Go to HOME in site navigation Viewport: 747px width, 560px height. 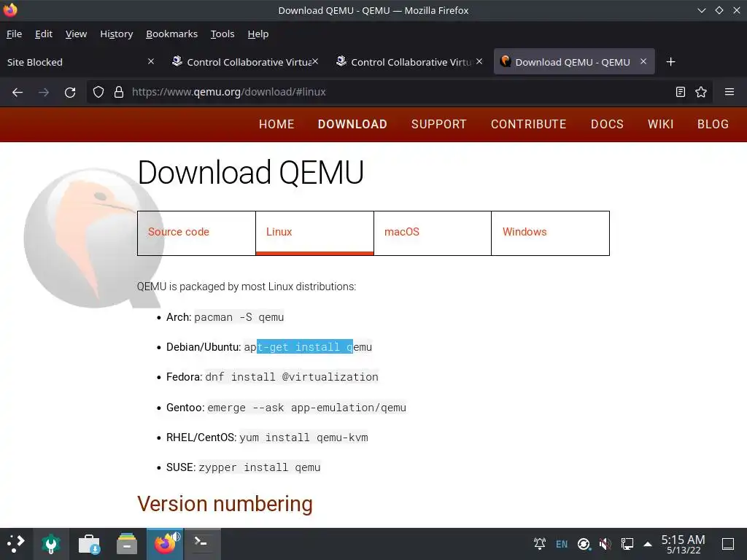tap(276, 124)
